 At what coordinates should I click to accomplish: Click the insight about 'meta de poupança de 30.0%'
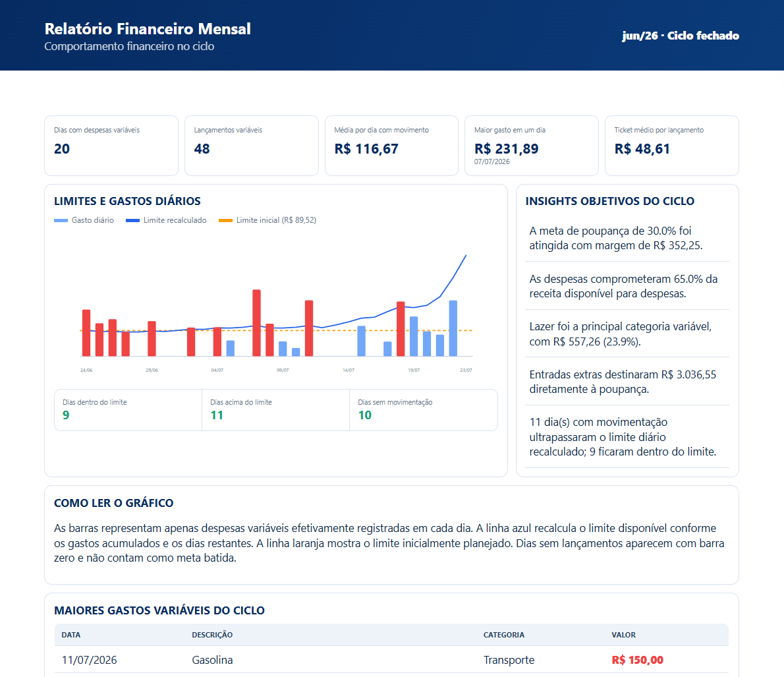(627, 238)
